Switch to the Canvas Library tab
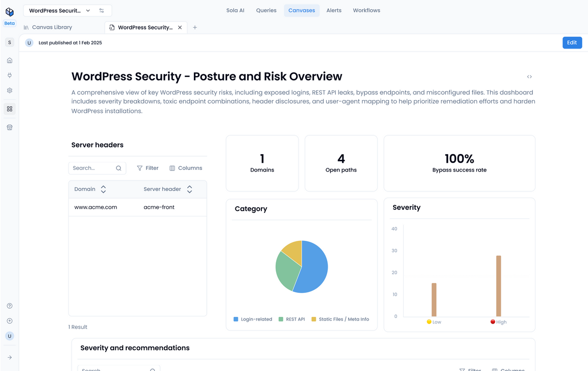 click(x=48, y=28)
